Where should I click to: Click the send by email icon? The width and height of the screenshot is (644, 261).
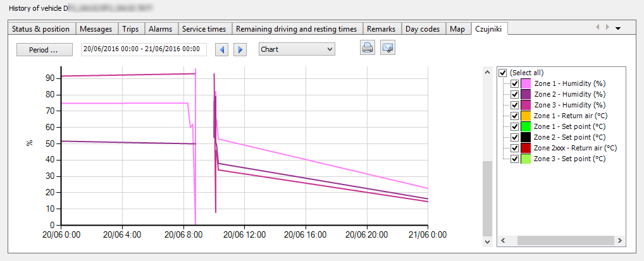point(387,48)
